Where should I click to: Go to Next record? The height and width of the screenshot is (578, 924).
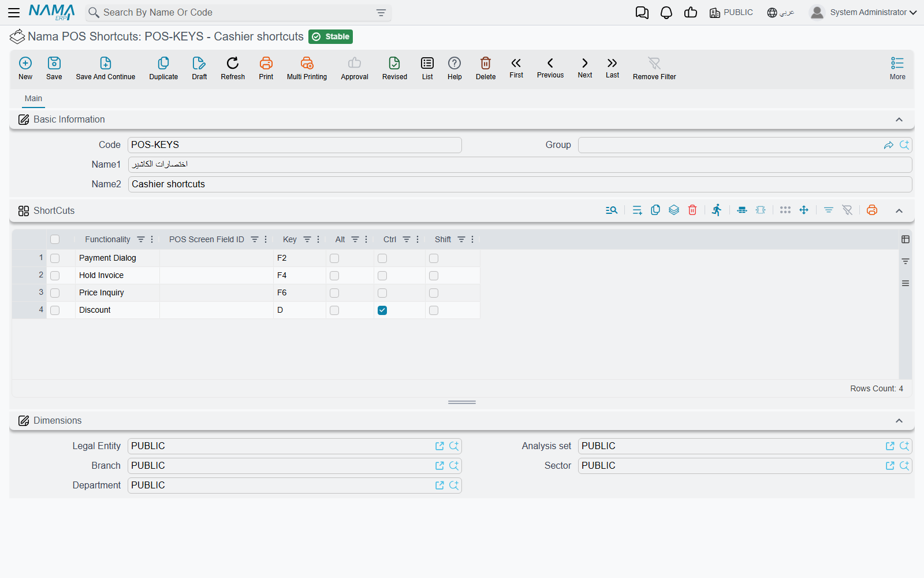[x=585, y=68]
